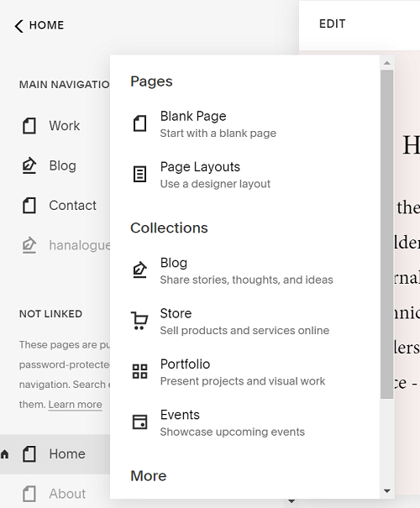The width and height of the screenshot is (420, 508).
Task: Click the "Start with a blank page" description
Action: pyautogui.click(x=218, y=134)
